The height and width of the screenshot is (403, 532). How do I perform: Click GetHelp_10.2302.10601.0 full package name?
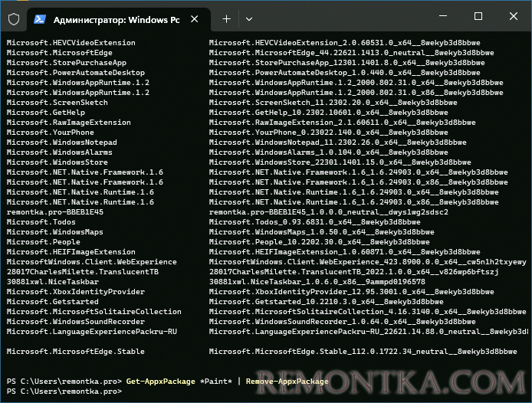pyautogui.click(x=328, y=113)
